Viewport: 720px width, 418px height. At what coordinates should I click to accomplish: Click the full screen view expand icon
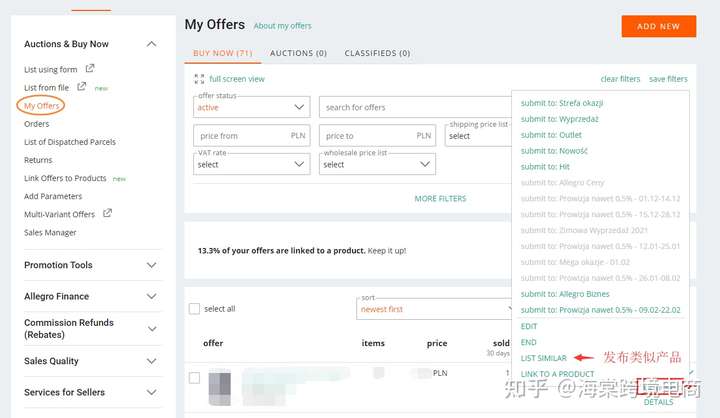coord(199,79)
